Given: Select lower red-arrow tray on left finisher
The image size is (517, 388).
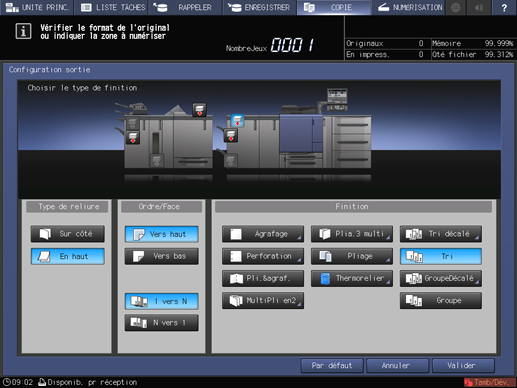Looking at the screenshot, I should point(133,137).
